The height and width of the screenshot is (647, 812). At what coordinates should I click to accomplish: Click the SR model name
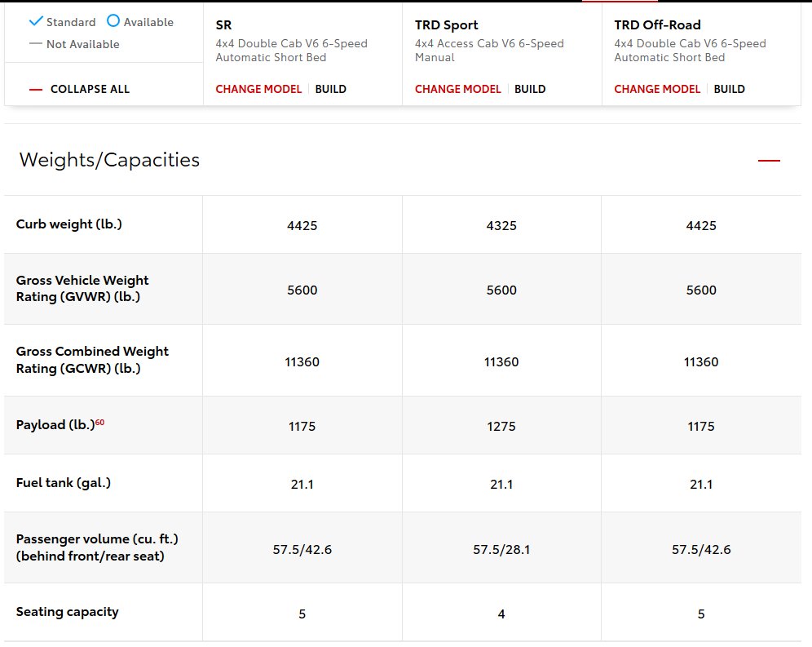(223, 24)
